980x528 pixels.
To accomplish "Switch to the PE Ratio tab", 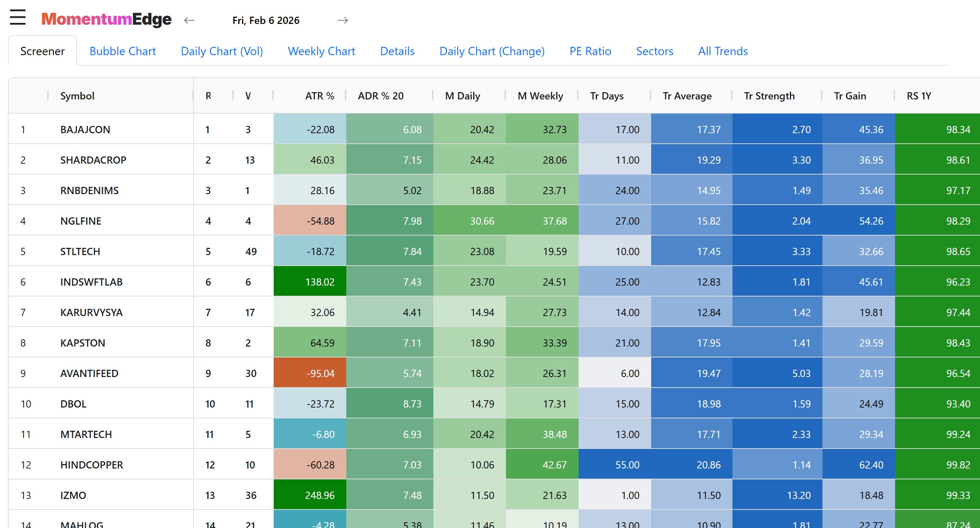I will [590, 51].
